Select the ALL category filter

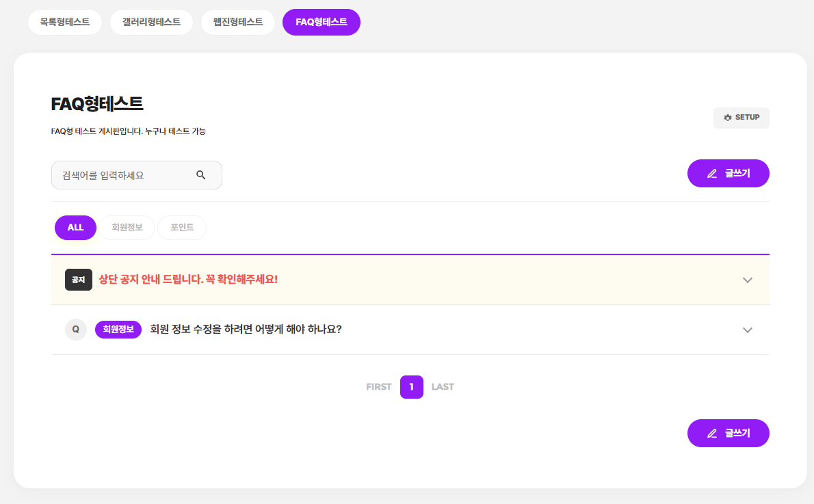coord(75,228)
